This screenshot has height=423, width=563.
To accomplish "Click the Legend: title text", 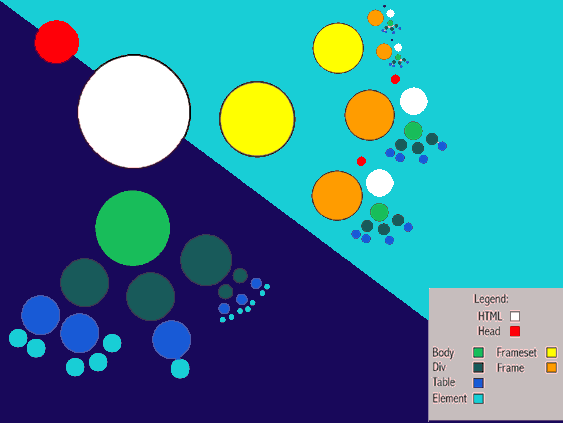I will (x=491, y=299).
